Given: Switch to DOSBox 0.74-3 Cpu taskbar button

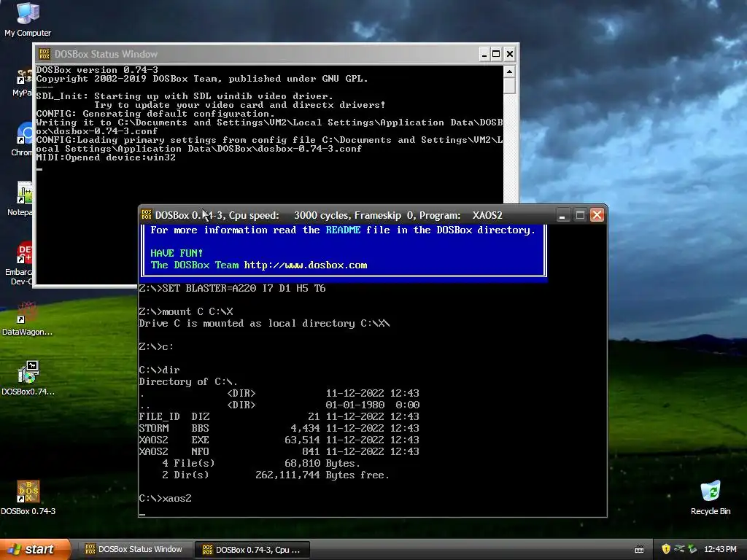Looking at the screenshot, I should (x=252, y=550).
